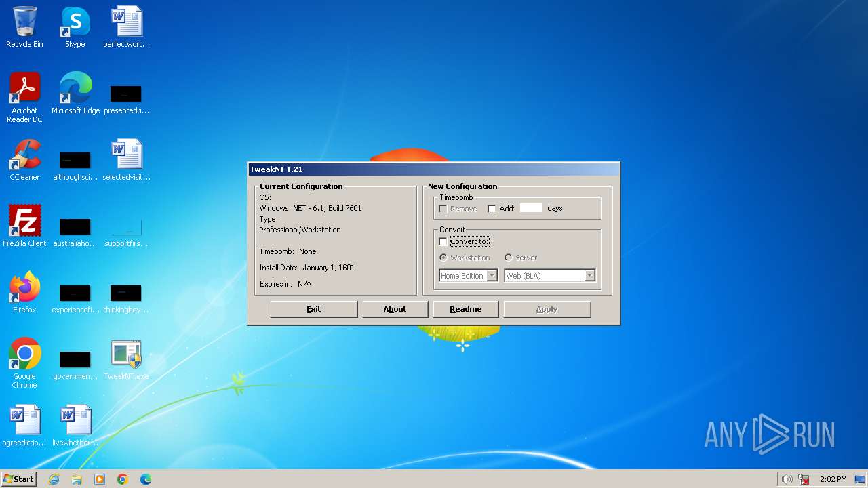The width and height of the screenshot is (868, 488).
Task: Click the Windows .NET build text
Action: [x=310, y=208]
